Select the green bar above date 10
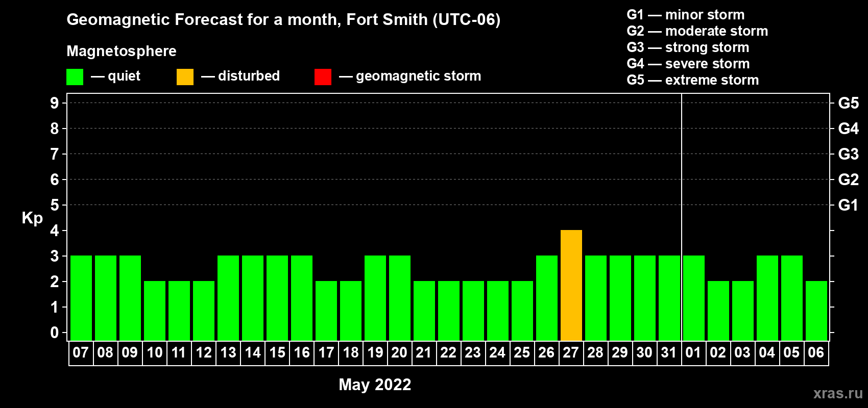 click(155, 311)
